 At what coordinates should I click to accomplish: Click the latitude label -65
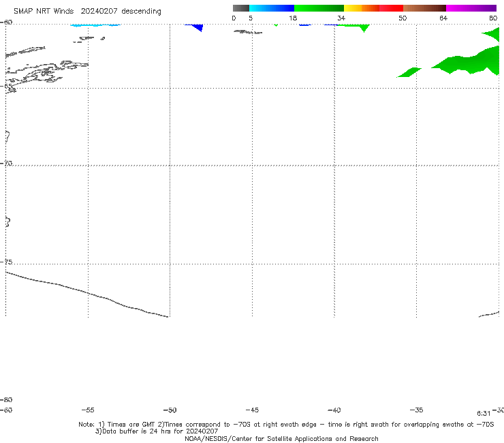click(6, 86)
